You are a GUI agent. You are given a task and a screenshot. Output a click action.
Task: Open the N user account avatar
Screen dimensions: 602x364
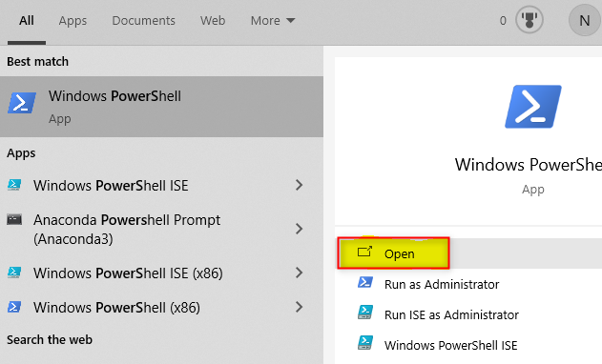pos(584,20)
